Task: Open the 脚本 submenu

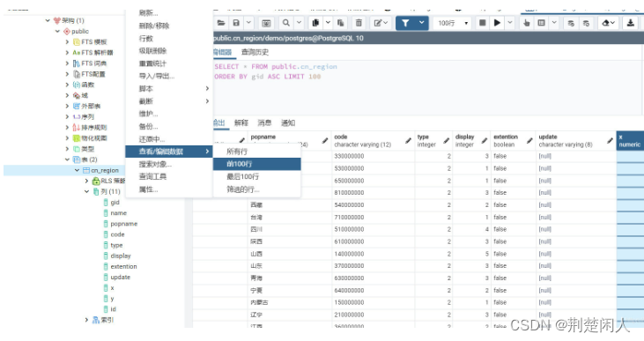Action: click(x=169, y=88)
